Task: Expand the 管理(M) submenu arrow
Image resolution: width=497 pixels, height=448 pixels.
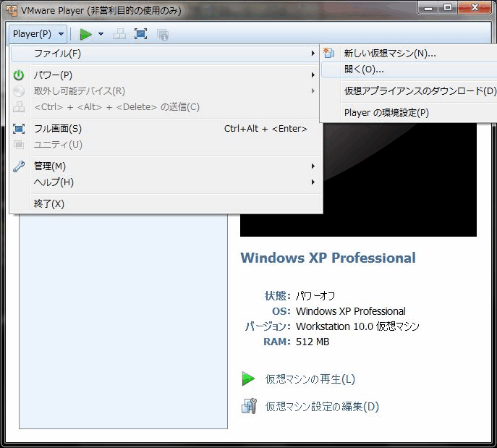Action: pos(313,166)
